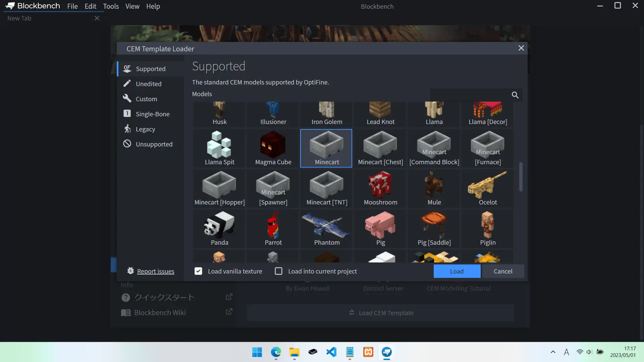Screen dimensions: 644x362
Task: Enable Load into current project
Action: [x=278, y=271]
